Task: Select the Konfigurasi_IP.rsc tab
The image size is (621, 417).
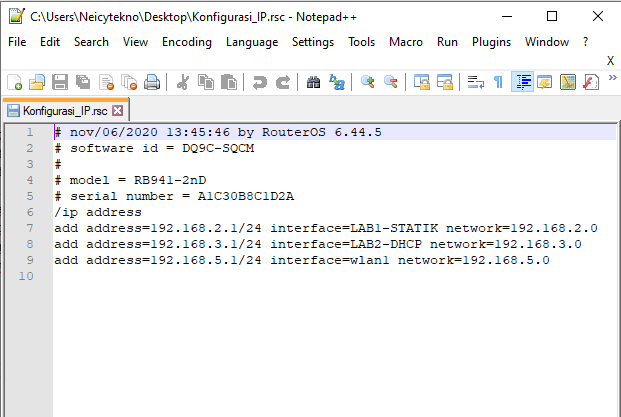Action: (65, 110)
